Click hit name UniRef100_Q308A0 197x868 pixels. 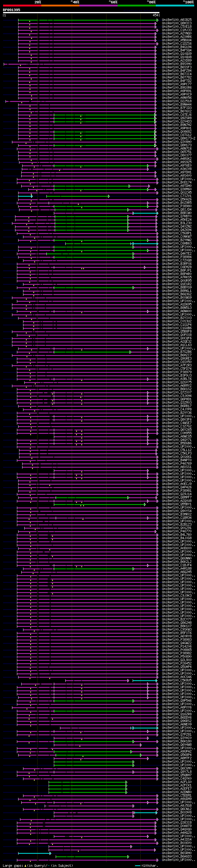tap(177, 142)
